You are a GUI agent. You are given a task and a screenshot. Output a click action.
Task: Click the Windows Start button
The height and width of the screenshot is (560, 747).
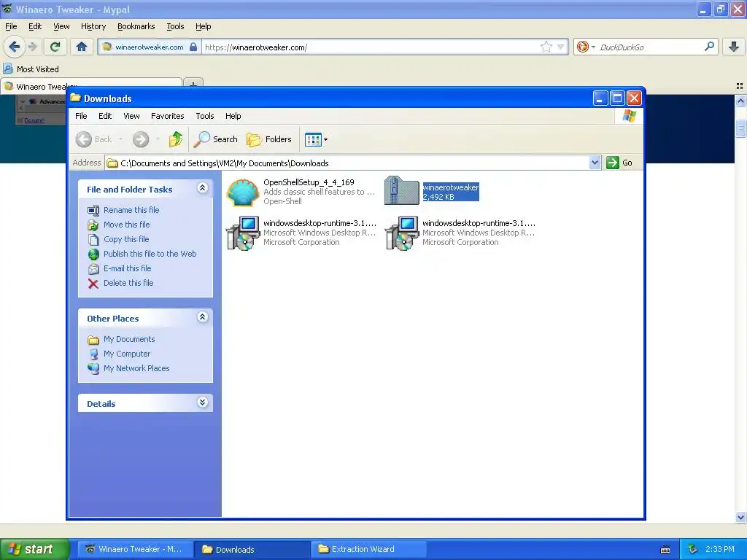(x=34, y=549)
